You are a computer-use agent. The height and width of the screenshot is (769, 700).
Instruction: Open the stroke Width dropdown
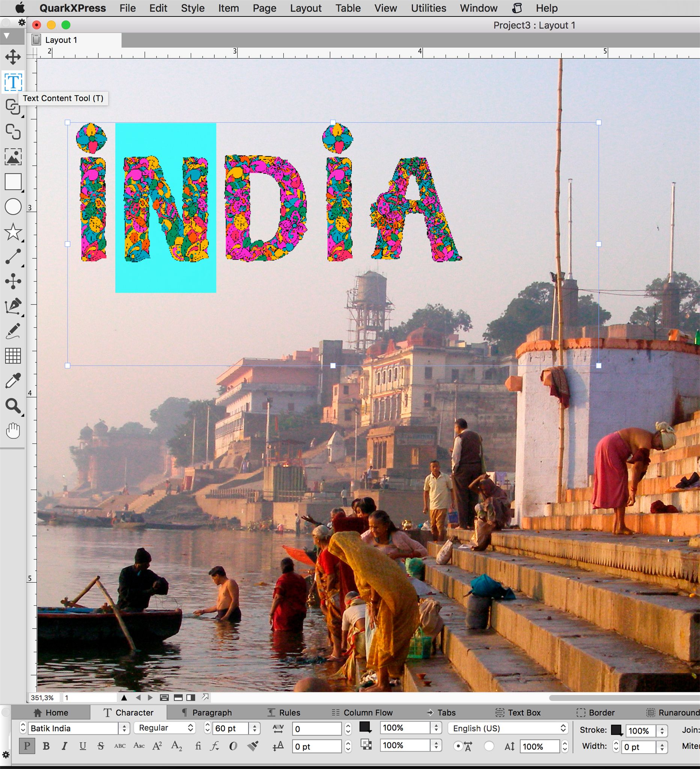click(x=662, y=746)
